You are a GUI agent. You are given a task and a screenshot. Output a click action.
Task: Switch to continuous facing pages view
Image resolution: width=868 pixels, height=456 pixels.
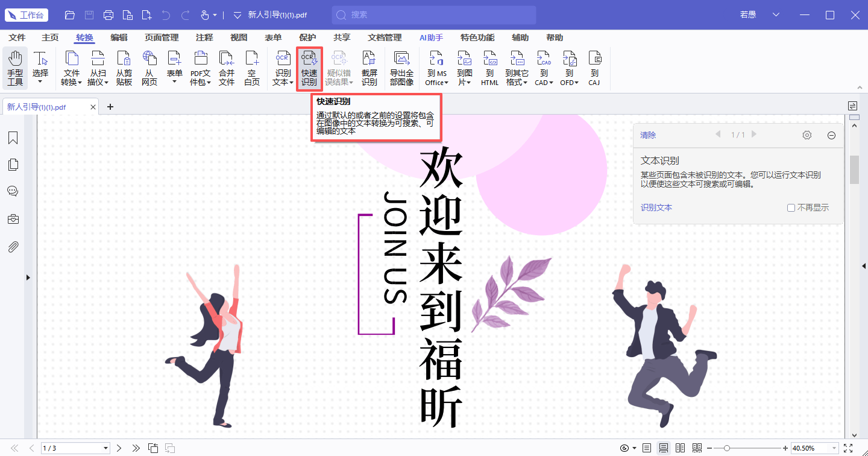pyautogui.click(x=697, y=448)
